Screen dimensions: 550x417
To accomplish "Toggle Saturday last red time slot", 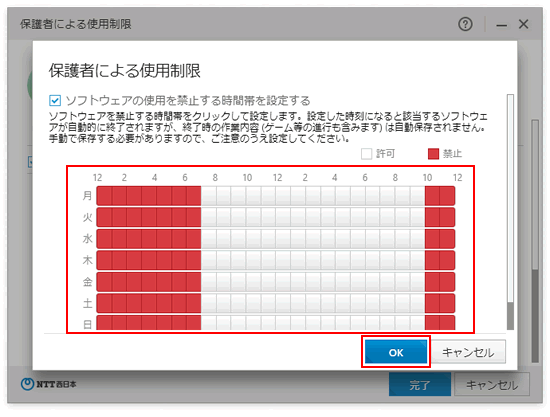I will click(x=447, y=303).
